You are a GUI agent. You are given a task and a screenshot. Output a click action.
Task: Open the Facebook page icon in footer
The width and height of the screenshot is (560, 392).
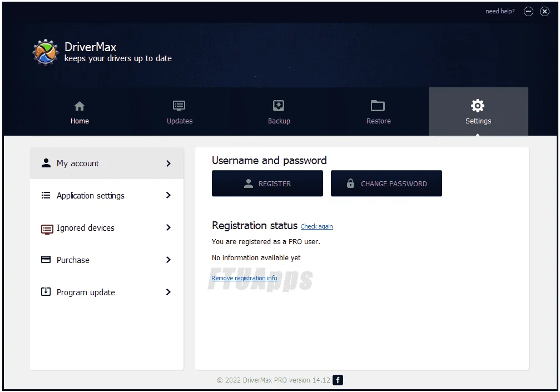point(338,380)
